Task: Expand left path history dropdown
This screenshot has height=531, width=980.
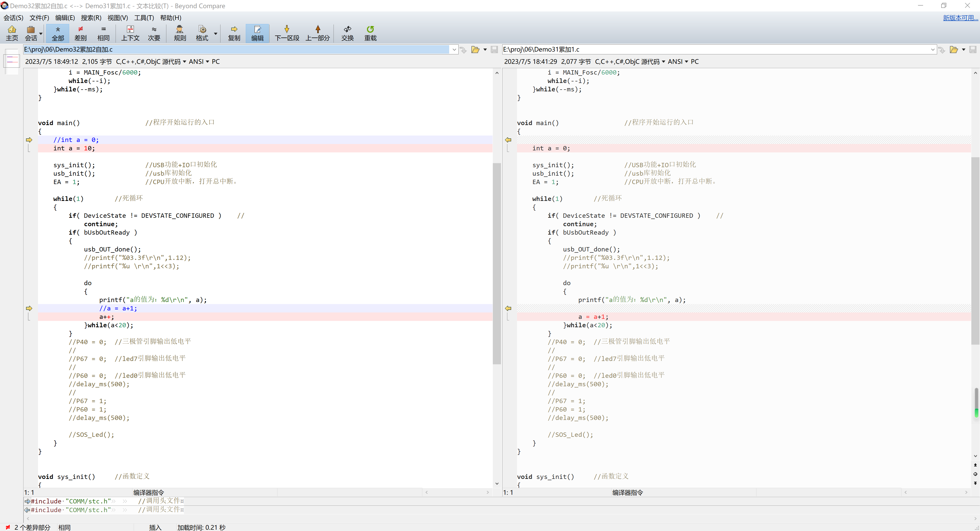Action: coord(454,50)
